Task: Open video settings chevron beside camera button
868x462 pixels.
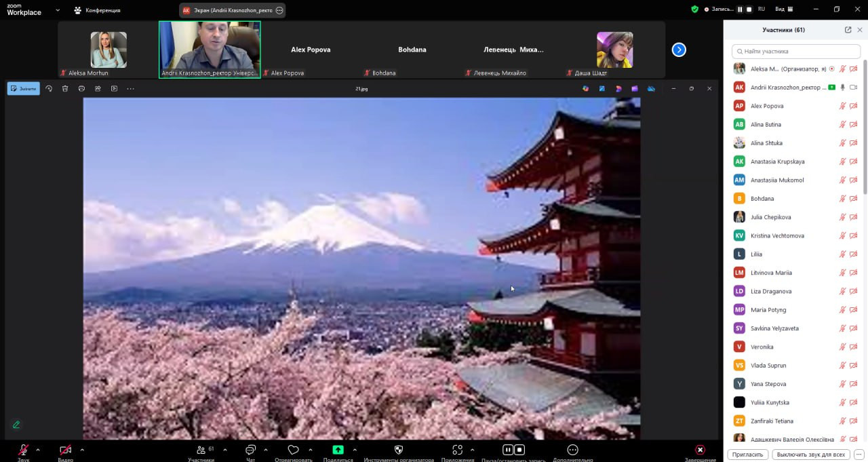Action: (x=82, y=449)
